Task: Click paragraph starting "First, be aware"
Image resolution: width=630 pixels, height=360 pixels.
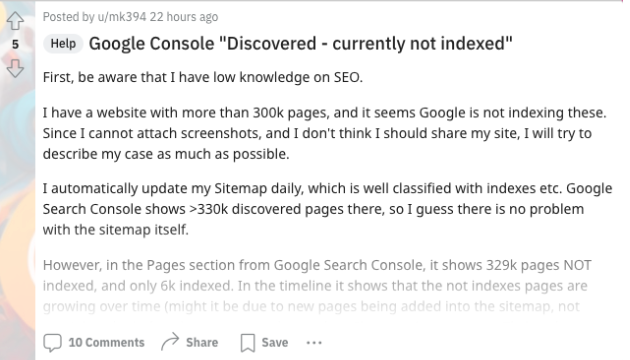Action: coord(203,77)
